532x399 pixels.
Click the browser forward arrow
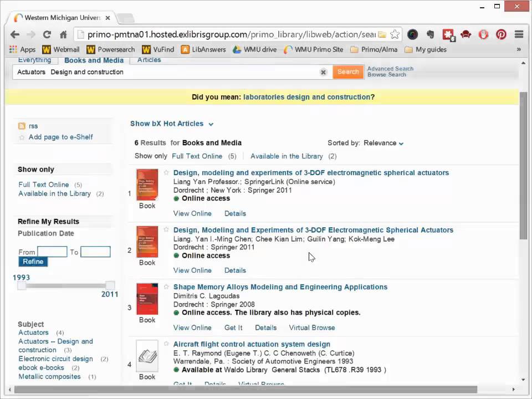[31, 34]
